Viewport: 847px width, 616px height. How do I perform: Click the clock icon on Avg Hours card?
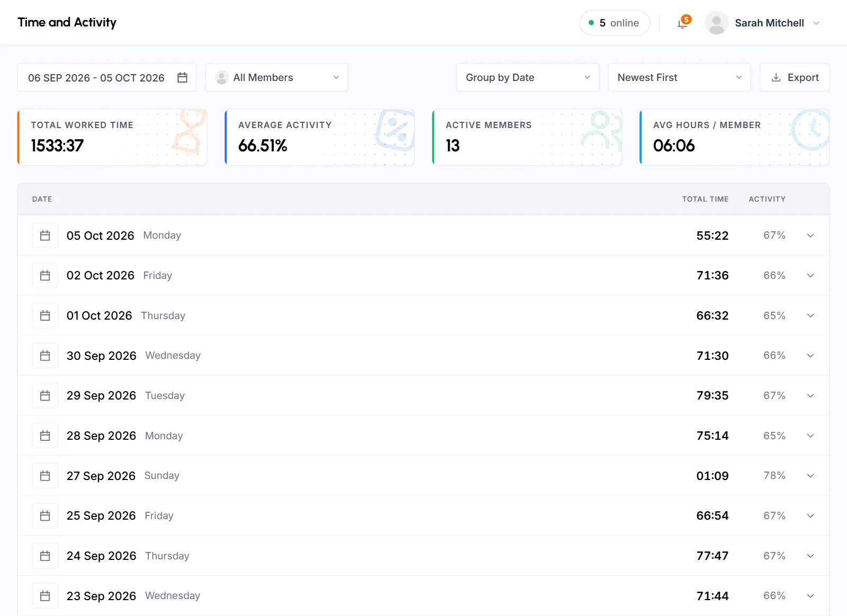pos(810,130)
